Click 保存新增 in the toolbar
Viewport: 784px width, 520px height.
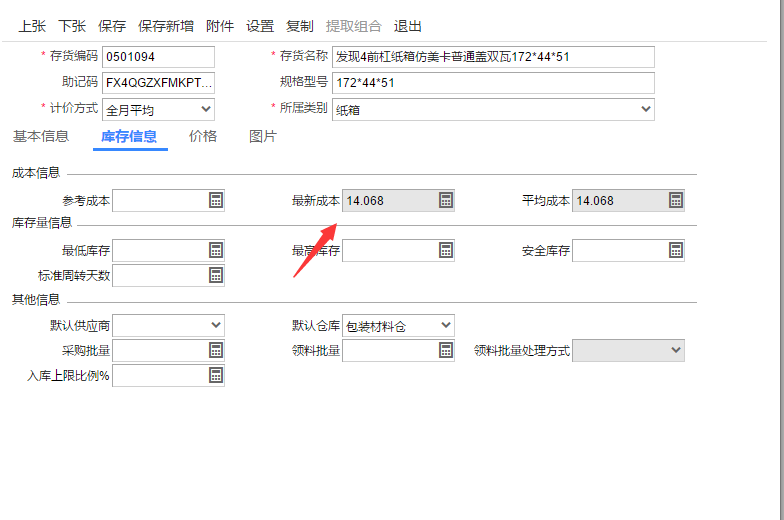(166, 26)
